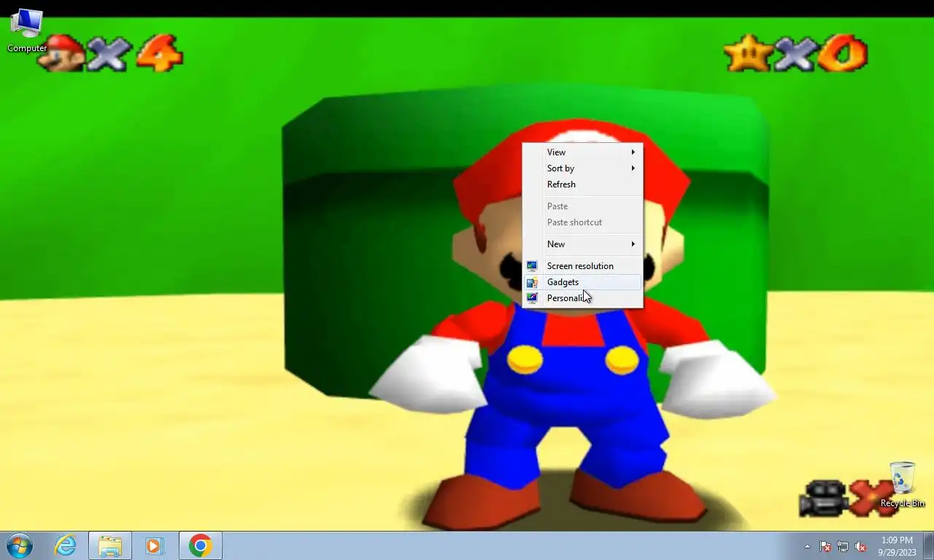
Task: Click the network status tray icon
Action: click(843, 546)
